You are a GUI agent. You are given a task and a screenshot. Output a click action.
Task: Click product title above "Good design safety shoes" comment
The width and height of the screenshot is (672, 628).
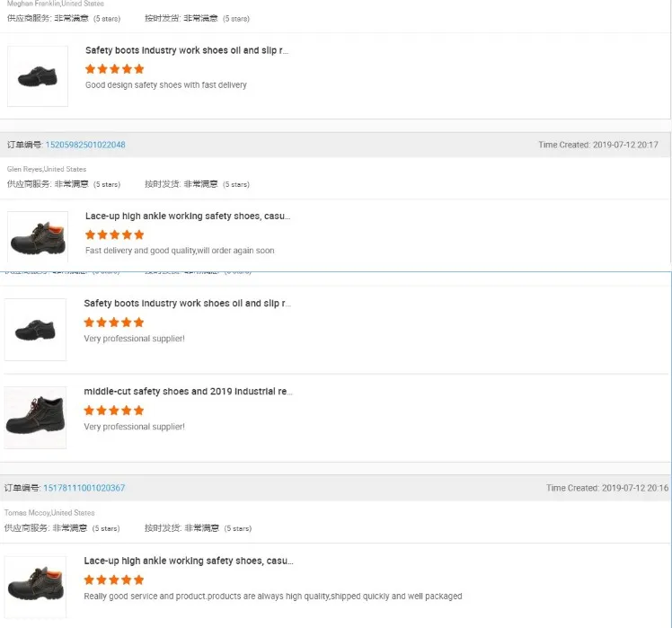click(187, 50)
